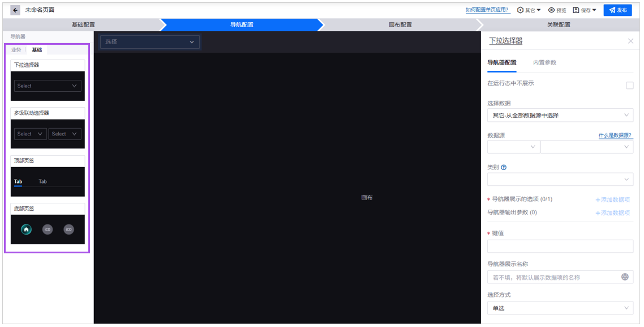Screen dimensions: 644x327
Task: Enable 在运行态中不展示 checkbox
Action: coord(629,86)
